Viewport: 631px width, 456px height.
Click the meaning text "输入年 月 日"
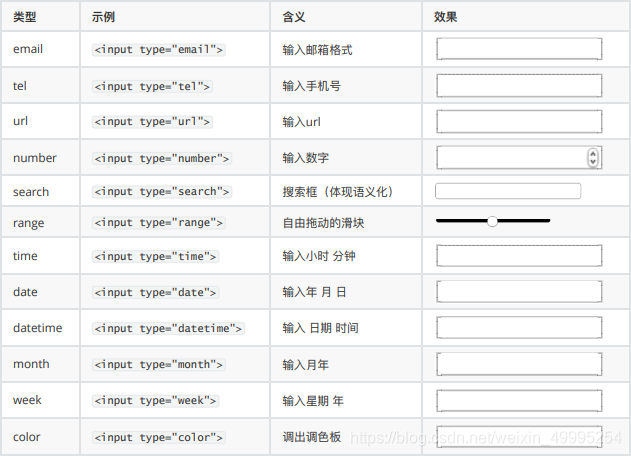(x=314, y=292)
